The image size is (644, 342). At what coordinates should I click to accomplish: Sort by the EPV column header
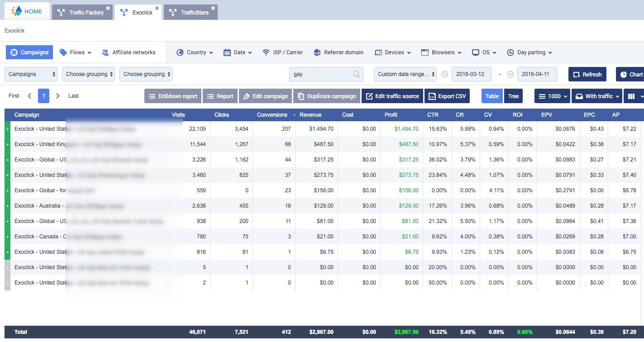pyautogui.click(x=546, y=115)
